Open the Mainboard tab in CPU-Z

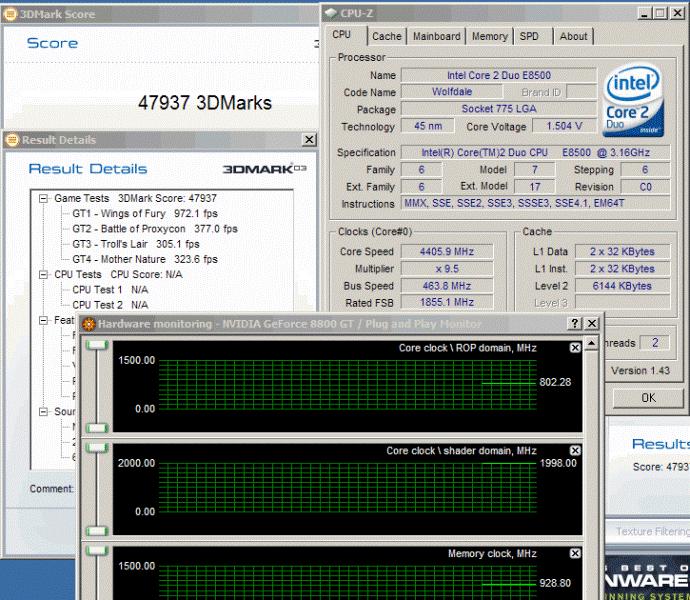pyautogui.click(x=437, y=36)
